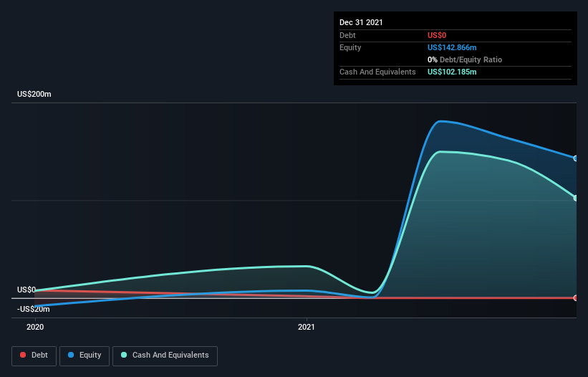Viewport: 588px width, 377px height.
Task: Toggle the Debt series legend button
Action: (x=34, y=355)
